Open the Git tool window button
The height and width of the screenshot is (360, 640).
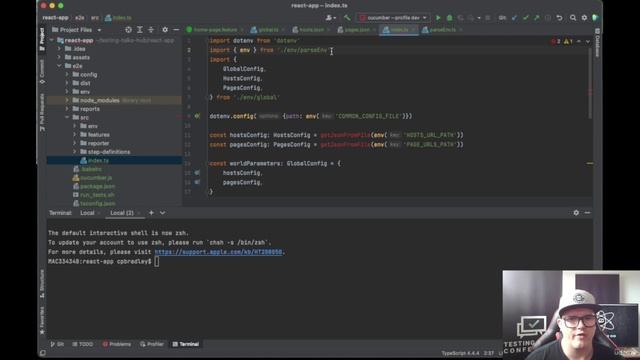pyautogui.click(x=57, y=344)
